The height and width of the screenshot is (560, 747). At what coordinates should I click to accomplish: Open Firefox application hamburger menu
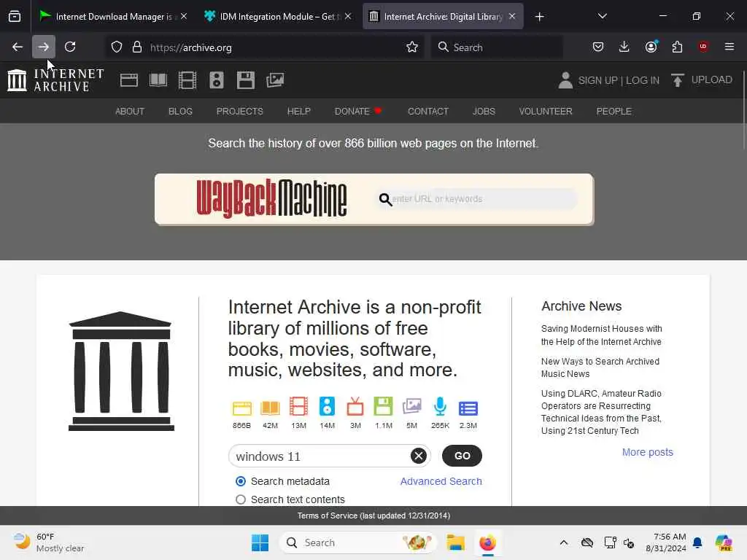click(x=729, y=47)
